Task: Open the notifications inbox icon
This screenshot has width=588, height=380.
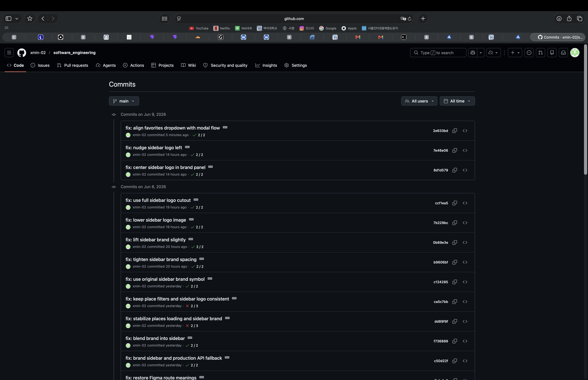Action: (563, 53)
